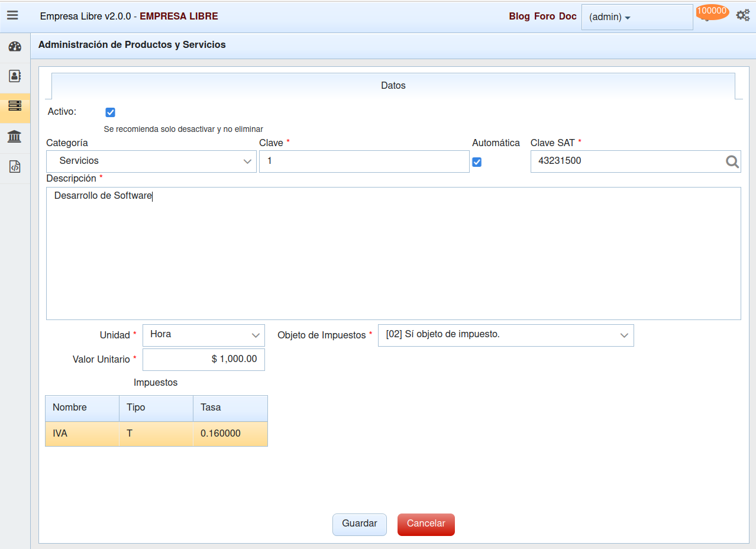The height and width of the screenshot is (549, 756).
Task: Click the Guardar button
Action: 360,524
